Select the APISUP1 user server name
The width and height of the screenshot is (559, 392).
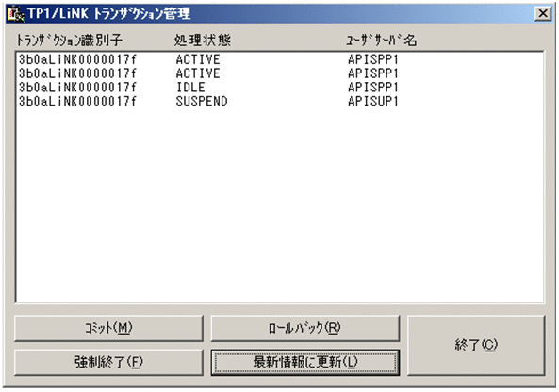pyautogui.click(x=373, y=101)
